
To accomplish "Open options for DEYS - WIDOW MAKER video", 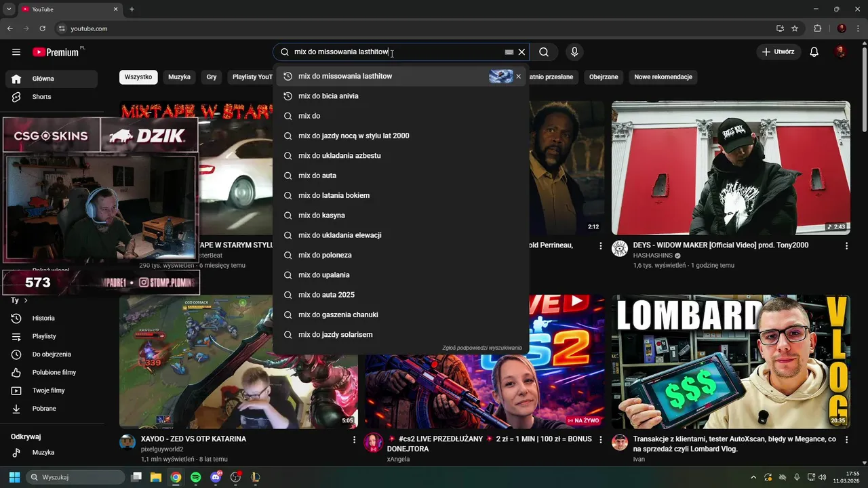I will pyautogui.click(x=846, y=246).
